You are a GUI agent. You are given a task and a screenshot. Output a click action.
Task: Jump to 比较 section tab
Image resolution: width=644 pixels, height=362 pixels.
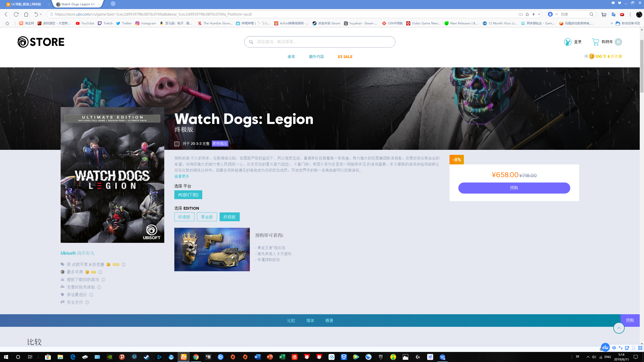(291, 321)
